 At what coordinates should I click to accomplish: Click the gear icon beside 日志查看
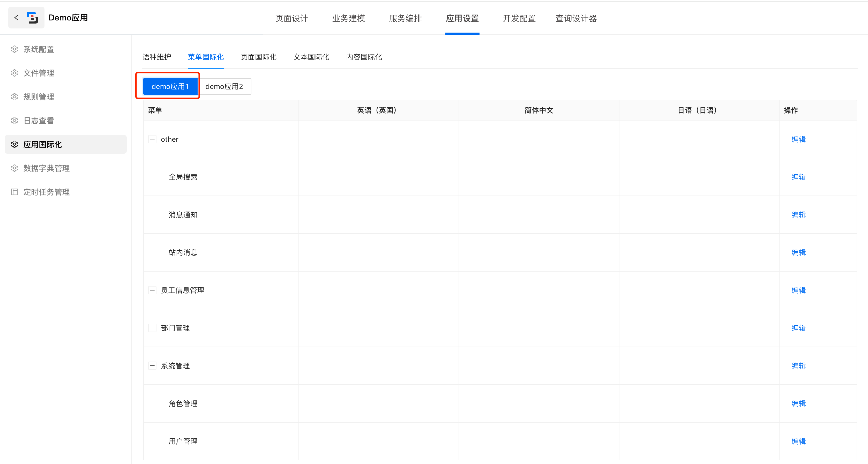click(14, 121)
